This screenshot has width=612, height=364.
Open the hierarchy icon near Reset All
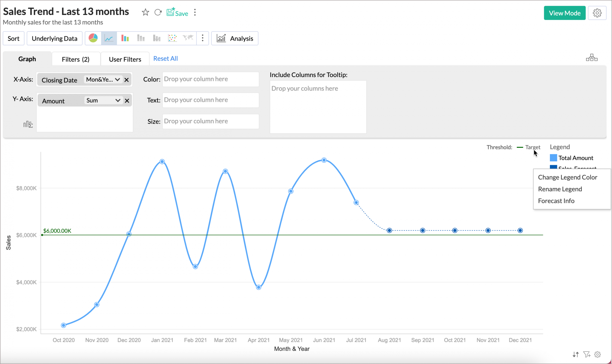pos(592,58)
